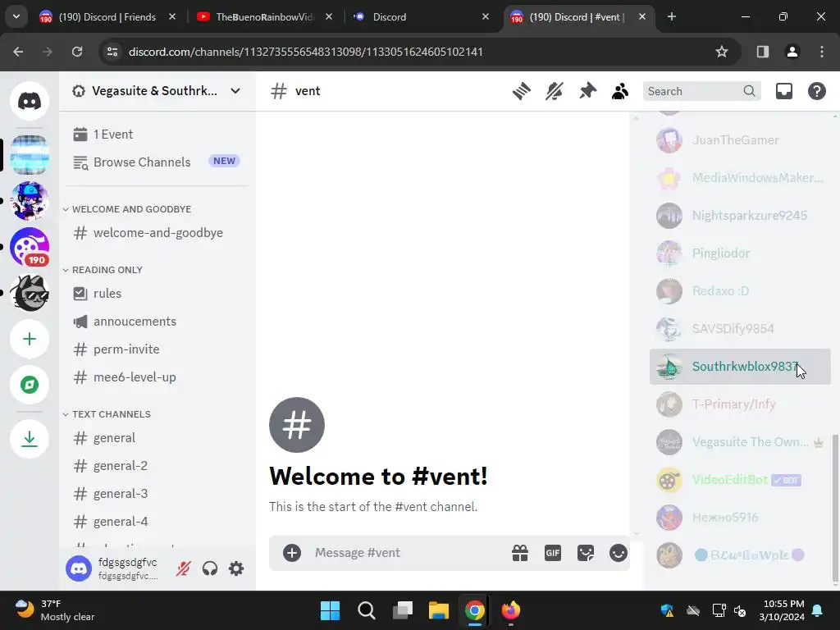The width and height of the screenshot is (840, 630).
Task: Select member T-Primary/Infy
Action: point(740,404)
